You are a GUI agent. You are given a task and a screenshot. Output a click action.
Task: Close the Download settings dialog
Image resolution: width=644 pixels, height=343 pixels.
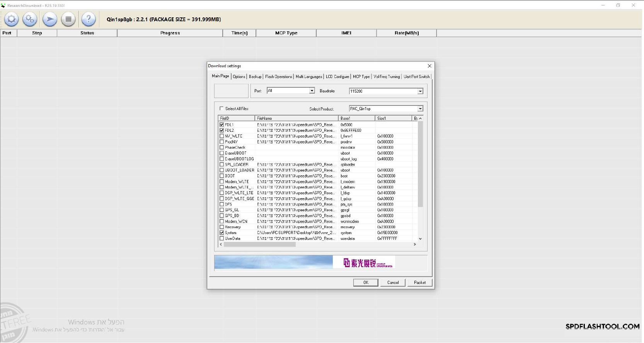tap(429, 66)
